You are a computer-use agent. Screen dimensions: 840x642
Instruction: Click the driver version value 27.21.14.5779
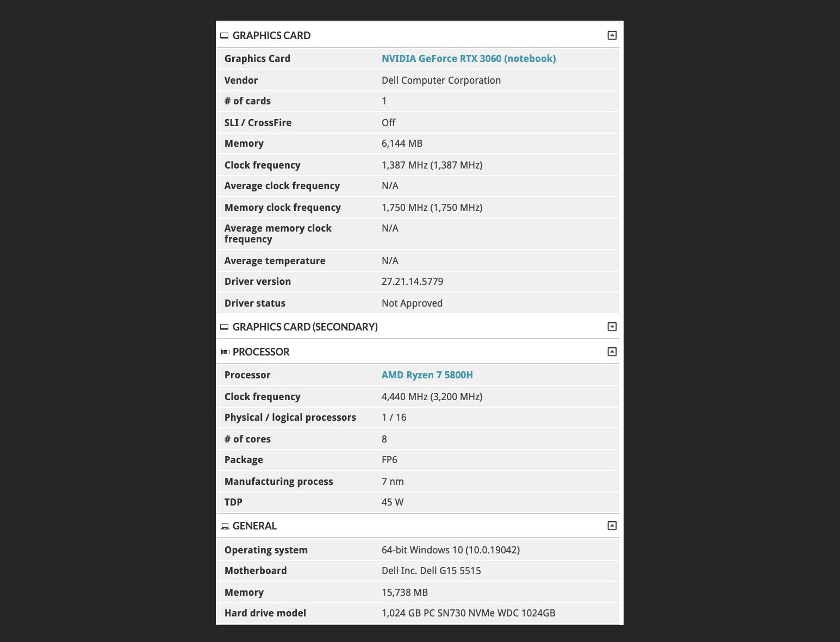pos(412,282)
